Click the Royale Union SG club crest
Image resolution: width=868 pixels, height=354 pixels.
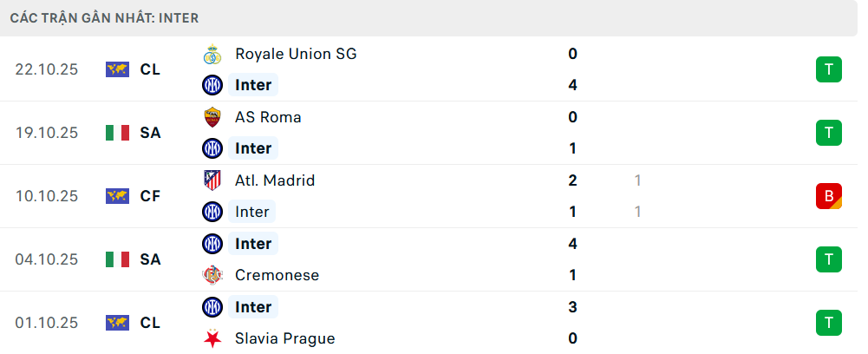(x=212, y=54)
